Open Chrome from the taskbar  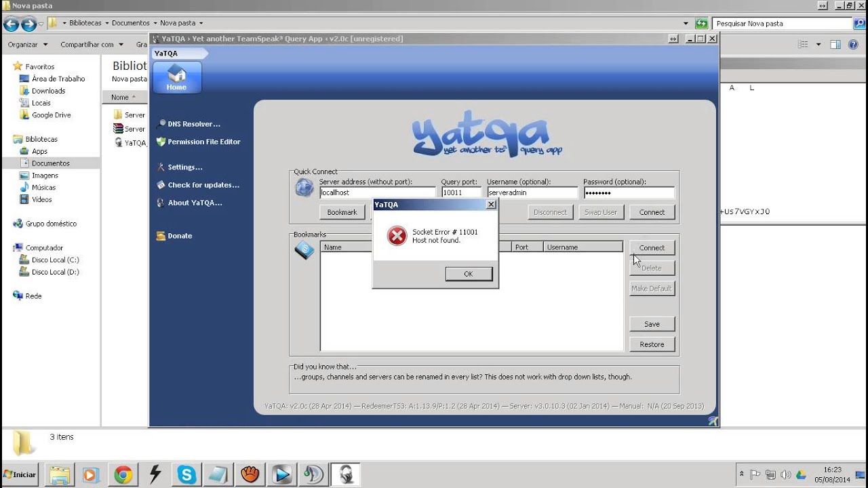click(123, 474)
